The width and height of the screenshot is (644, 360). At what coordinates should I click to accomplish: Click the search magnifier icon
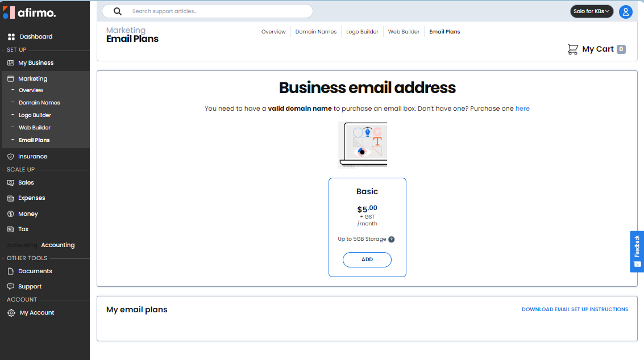point(118,11)
